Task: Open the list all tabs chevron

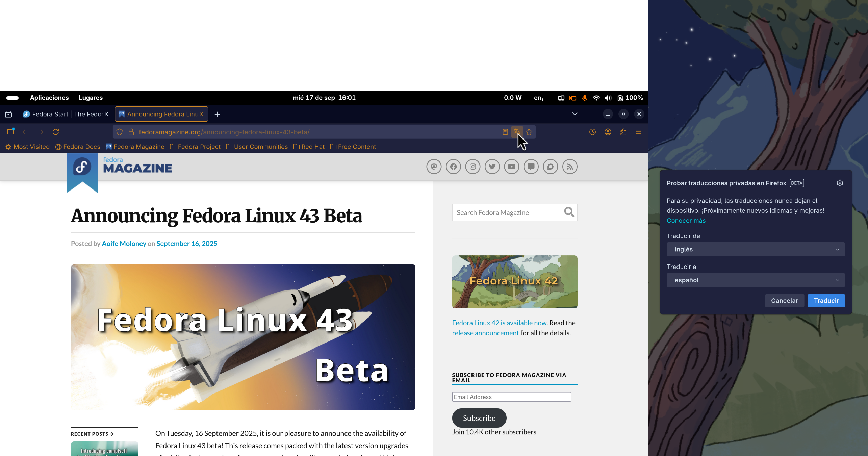Action: pos(575,114)
